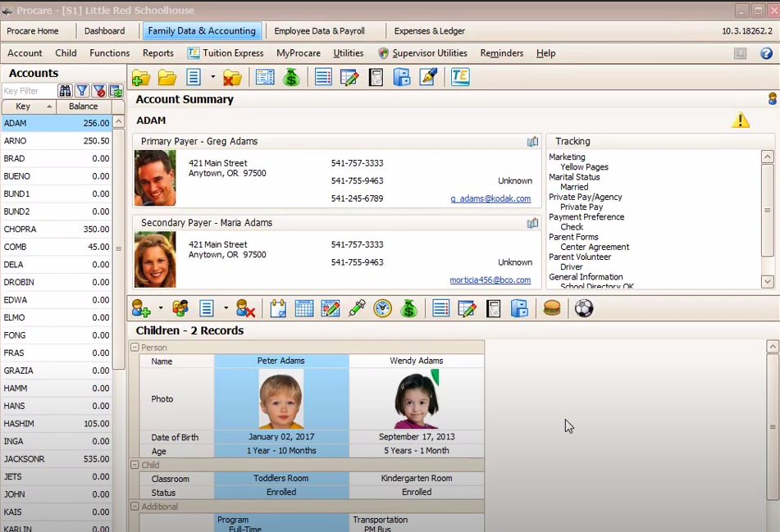
Task: Click the TE Tuition Express toolbar icon
Action: [460, 78]
